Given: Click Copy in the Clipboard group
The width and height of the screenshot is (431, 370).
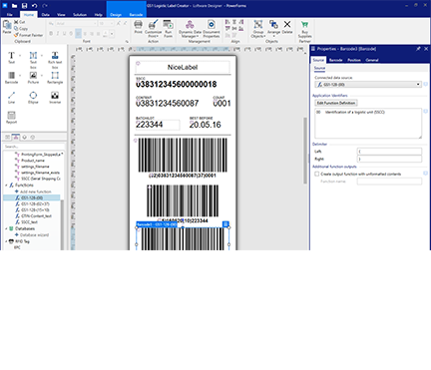Looking at the screenshot, I should [21, 28].
